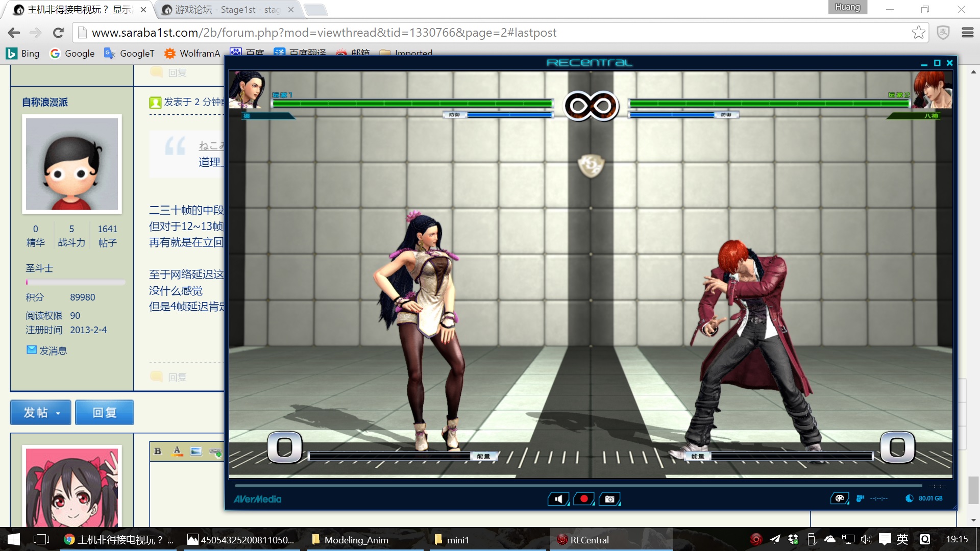This screenshot has height=551, width=980.
Task: Open the Google bookmark
Action: coord(72,54)
